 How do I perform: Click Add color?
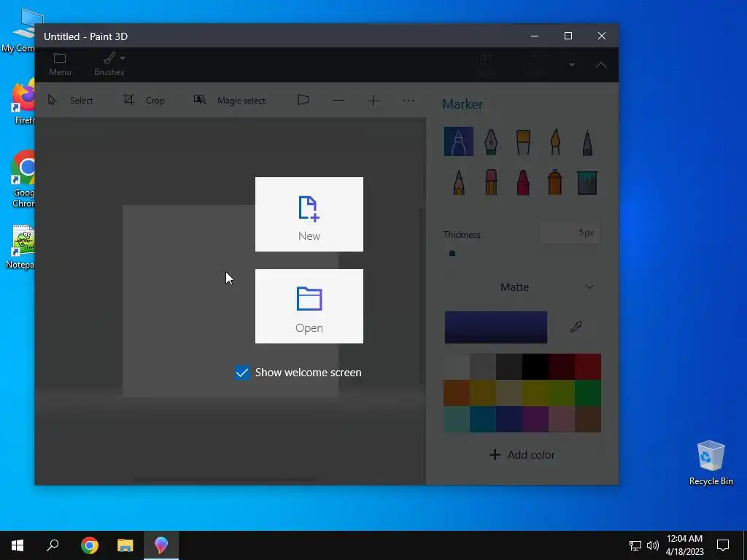pyautogui.click(x=522, y=455)
